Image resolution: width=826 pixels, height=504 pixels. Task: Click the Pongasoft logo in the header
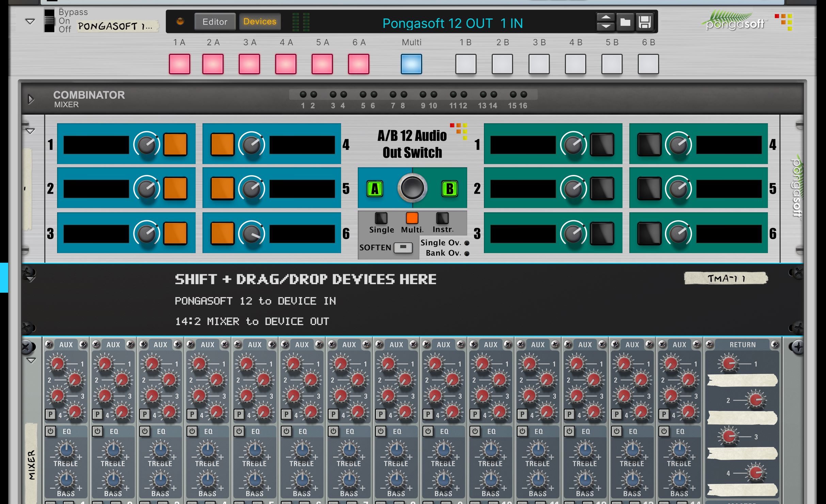(x=735, y=20)
